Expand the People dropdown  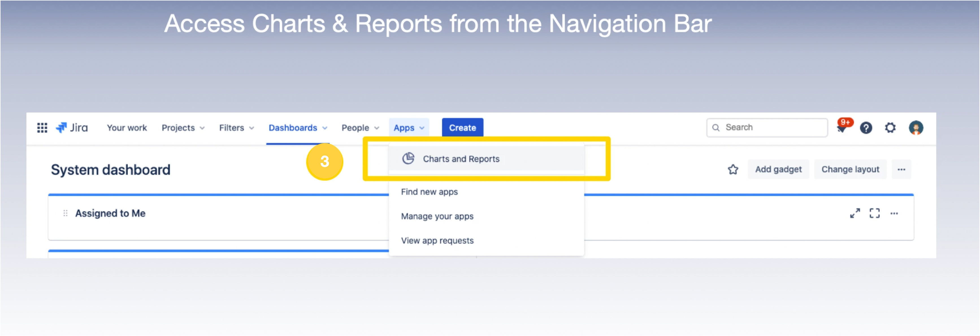tap(360, 128)
